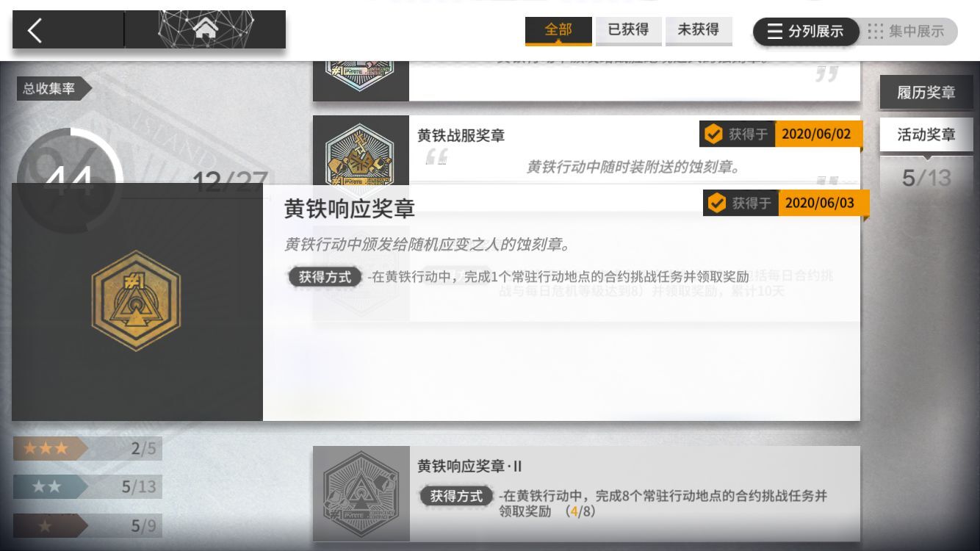Click 获得方式 on 黄铁响应奖章·II entry
Viewport: 980px width, 551px height.
[x=457, y=496]
